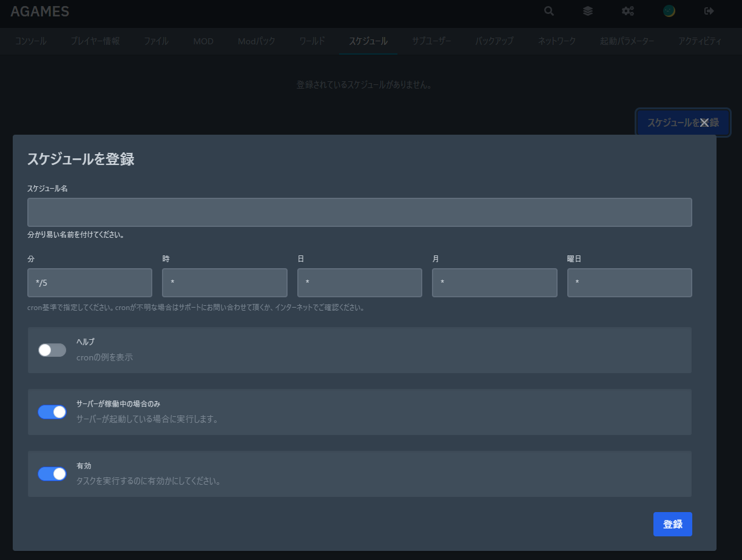Open the server list layers icon
Image resolution: width=742 pixels, height=560 pixels.
(x=588, y=11)
